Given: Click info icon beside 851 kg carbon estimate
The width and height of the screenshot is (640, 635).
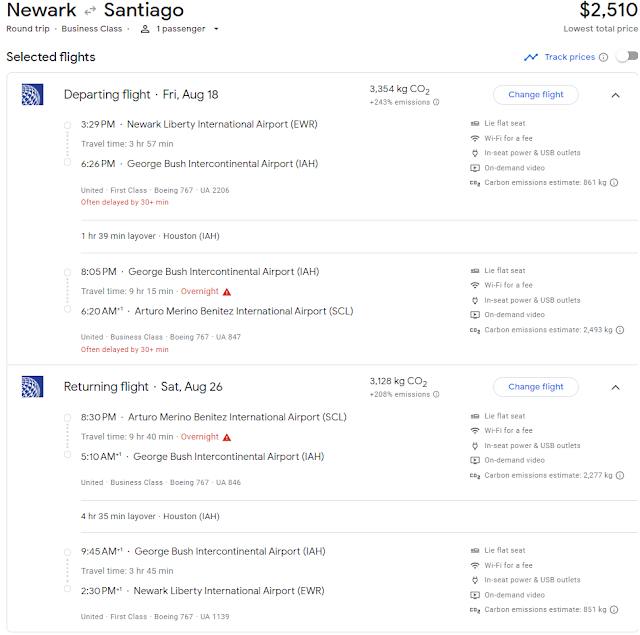Looking at the screenshot, I should tap(614, 610).
